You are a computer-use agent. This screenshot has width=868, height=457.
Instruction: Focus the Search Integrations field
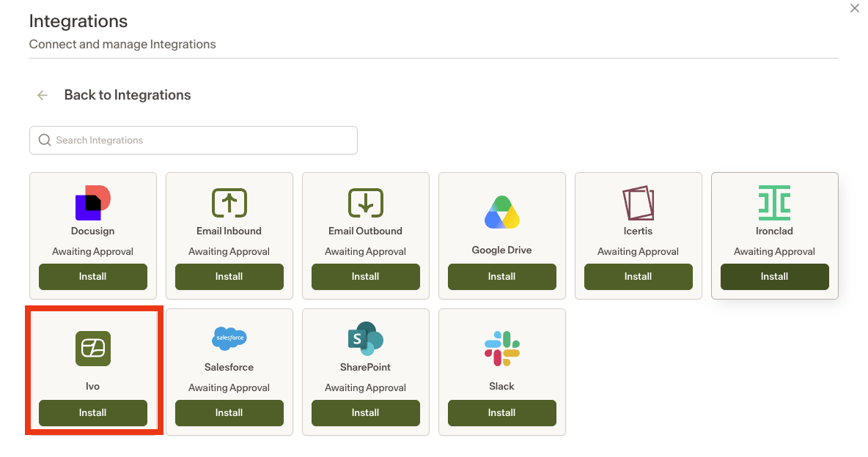[194, 140]
